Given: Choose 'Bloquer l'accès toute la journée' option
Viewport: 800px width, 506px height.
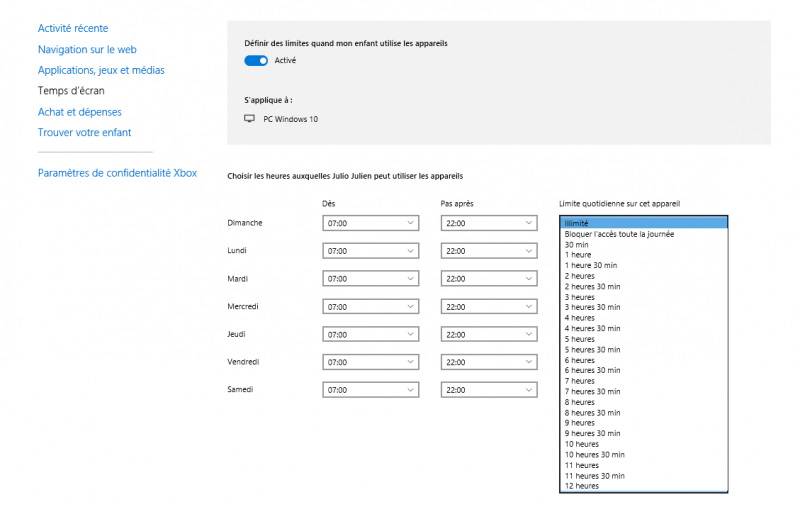Looking at the screenshot, I should click(619, 234).
